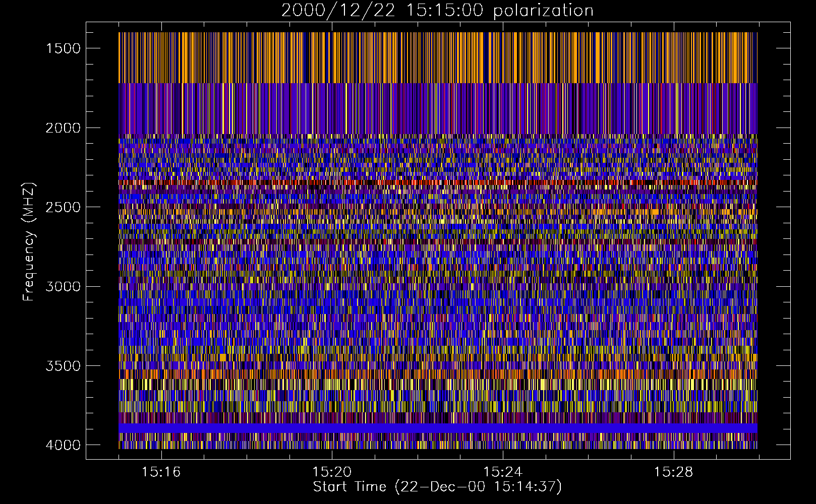
Task: Click the 'Start Time (22-Dec-00 15:14:37)' label
Action: (437, 487)
